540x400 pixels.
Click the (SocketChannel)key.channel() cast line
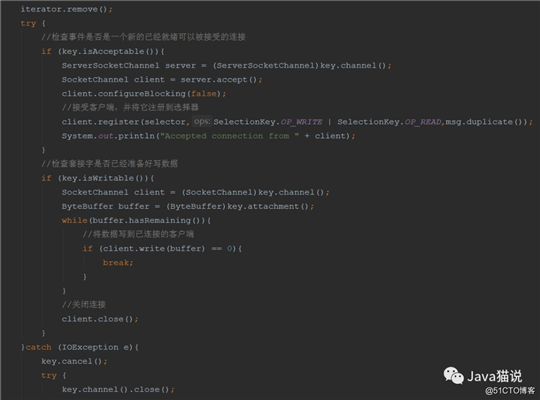pos(196,192)
